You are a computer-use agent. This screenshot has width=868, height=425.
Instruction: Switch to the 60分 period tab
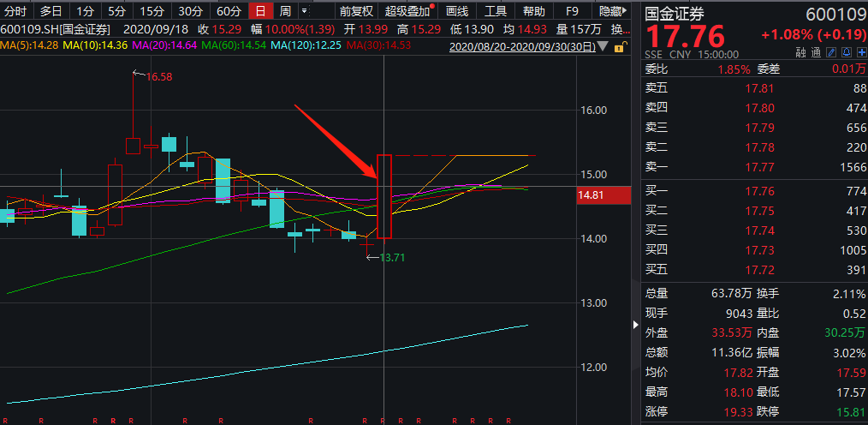(228, 11)
